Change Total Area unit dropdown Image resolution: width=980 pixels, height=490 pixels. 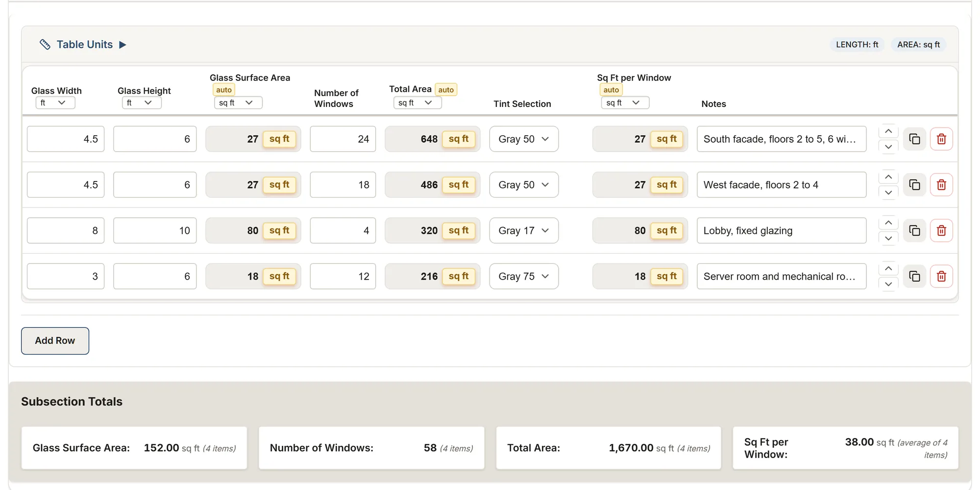pos(417,103)
